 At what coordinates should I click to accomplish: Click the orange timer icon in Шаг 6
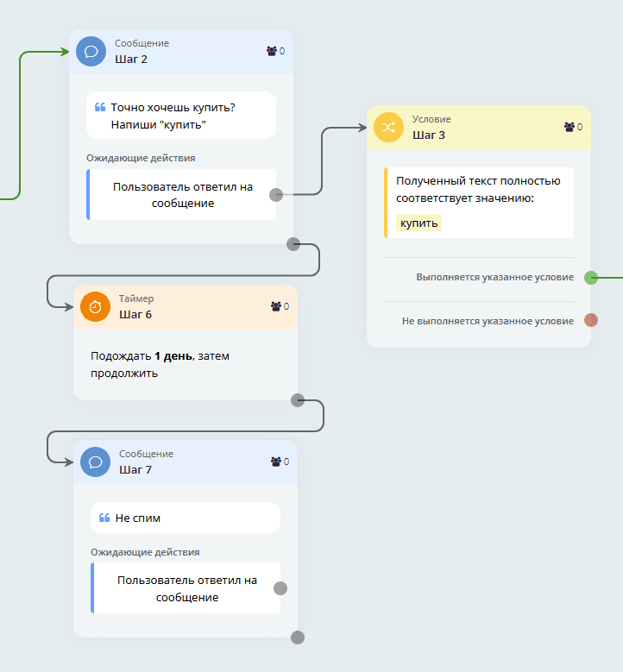pyautogui.click(x=95, y=306)
